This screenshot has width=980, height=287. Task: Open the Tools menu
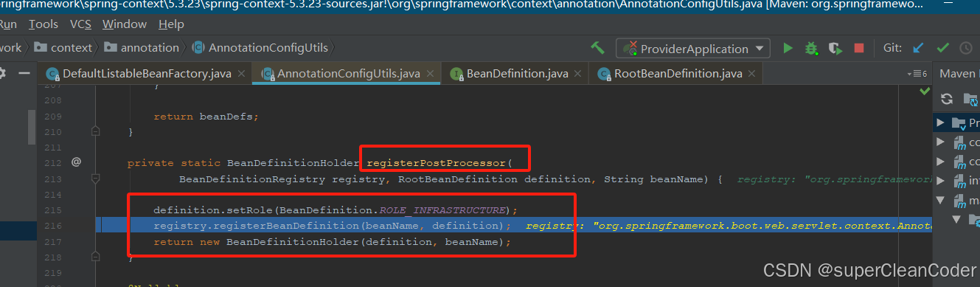point(44,24)
